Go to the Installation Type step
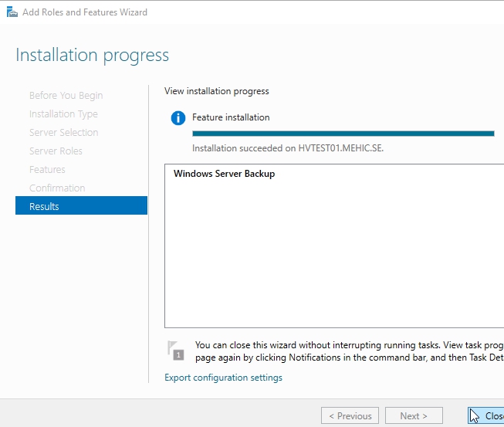The height and width of the screenshot is (427, 504). click(x=63, y=114)
